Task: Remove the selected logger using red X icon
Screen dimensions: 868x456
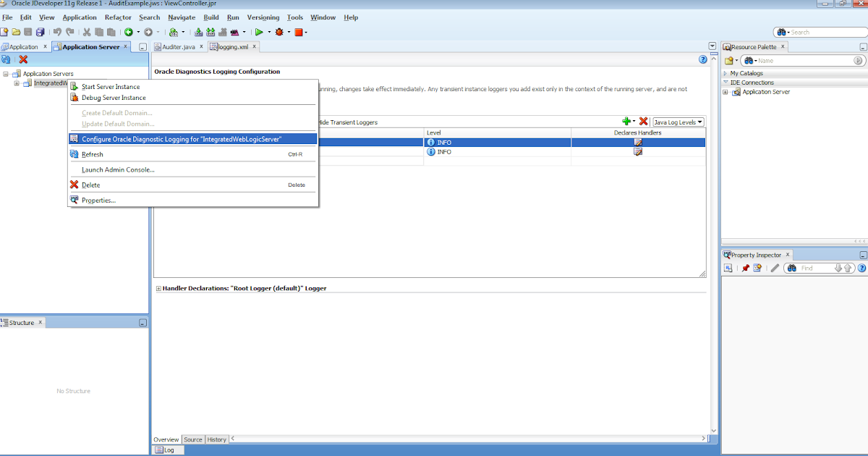Action: point(644,122)
